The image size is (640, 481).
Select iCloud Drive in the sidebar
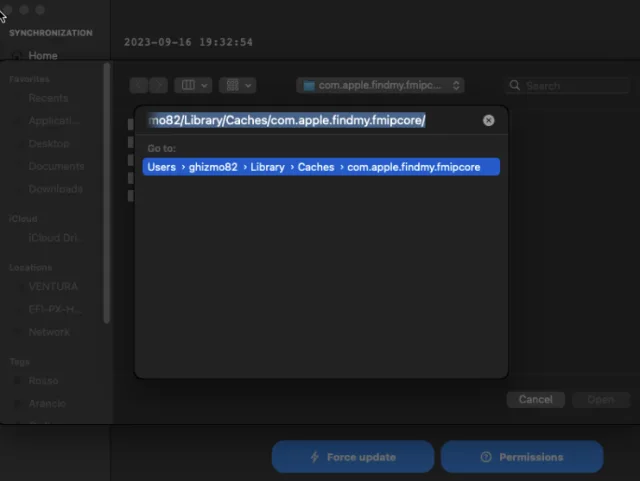tap(53, 238)
